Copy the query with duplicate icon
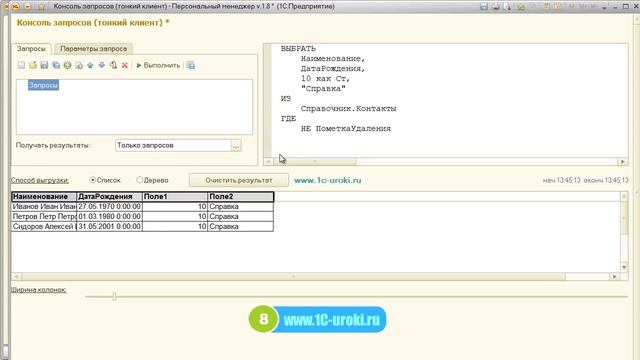The image size is (640, 360). 56,65
